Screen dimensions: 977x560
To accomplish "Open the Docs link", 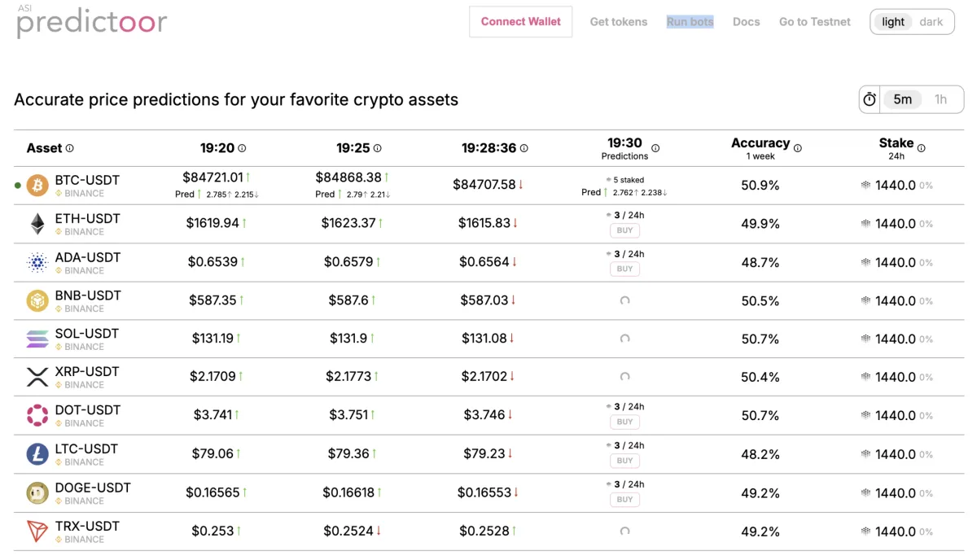I will pyautogui.click(x=746, y=22).
